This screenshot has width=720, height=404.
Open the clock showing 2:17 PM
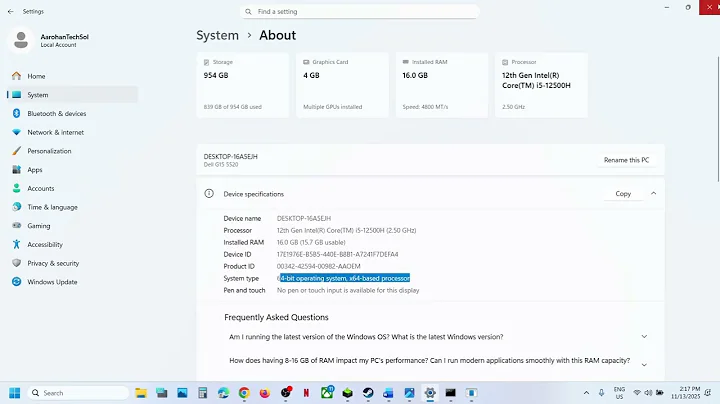tap(686, 393)
